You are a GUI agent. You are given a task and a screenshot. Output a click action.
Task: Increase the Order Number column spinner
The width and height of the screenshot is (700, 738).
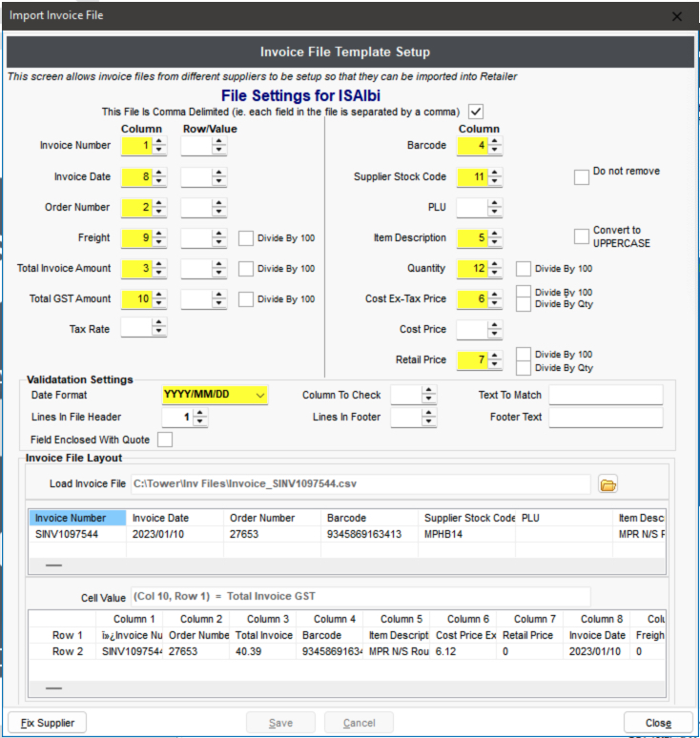[159, 203]
